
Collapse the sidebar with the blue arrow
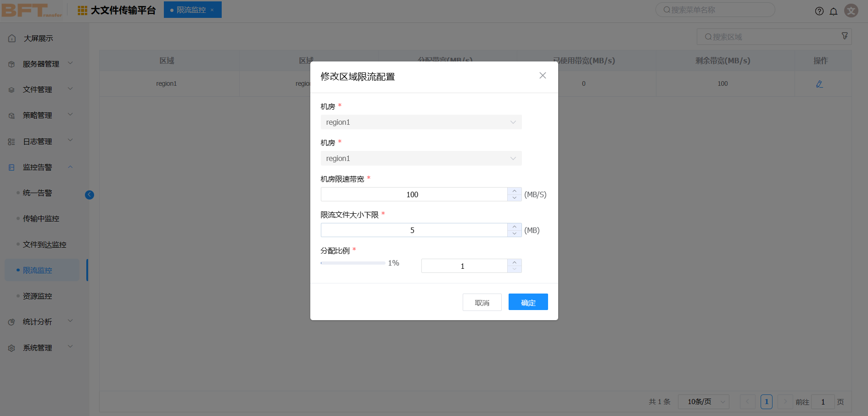pos(90,195)
